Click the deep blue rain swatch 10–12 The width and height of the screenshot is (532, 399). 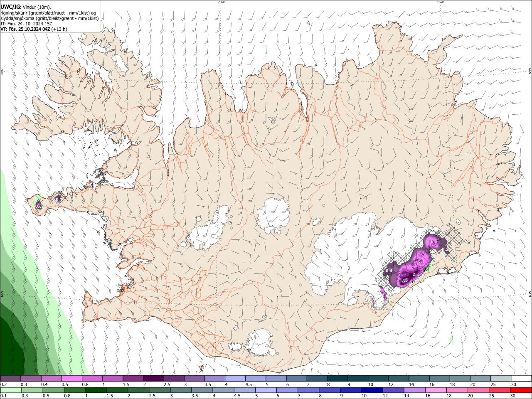(372, 390)
